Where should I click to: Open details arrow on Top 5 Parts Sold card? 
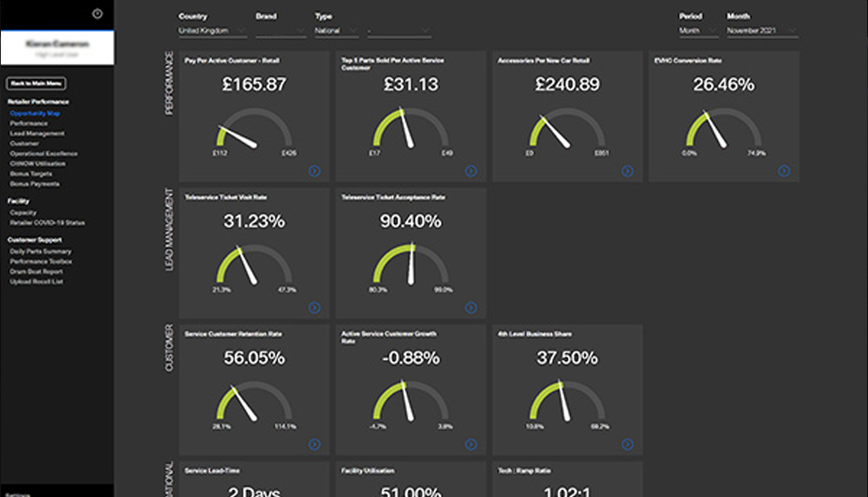(x=471, y=171)
